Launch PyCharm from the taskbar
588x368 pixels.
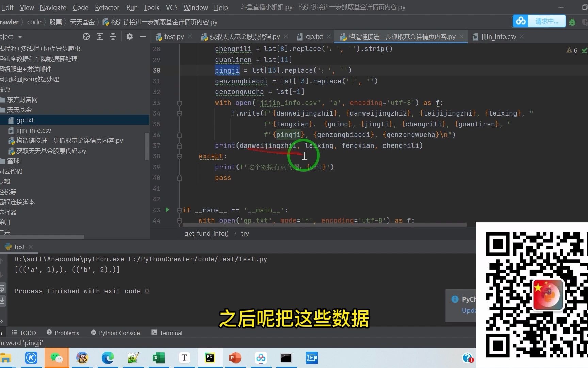210,358
